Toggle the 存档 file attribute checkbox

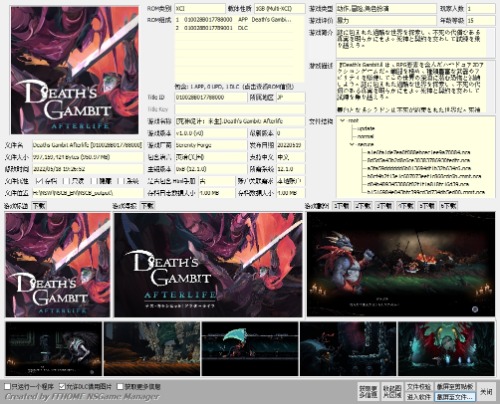coord(39,181)
